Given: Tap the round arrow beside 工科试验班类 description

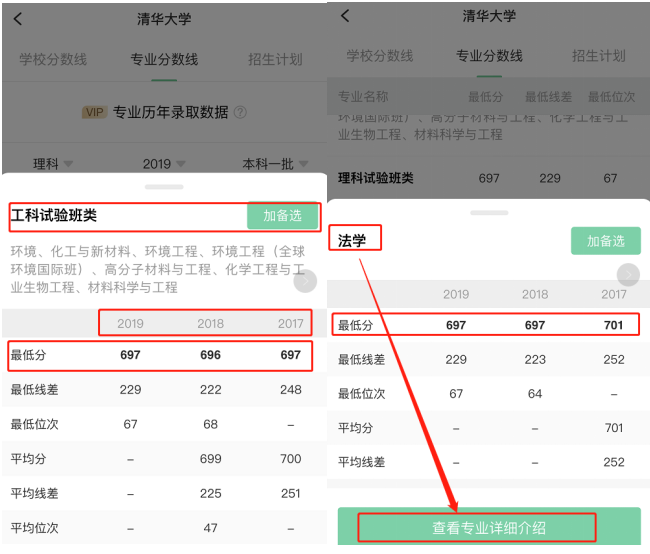Looking at the screenshot, I should [306, 281].
